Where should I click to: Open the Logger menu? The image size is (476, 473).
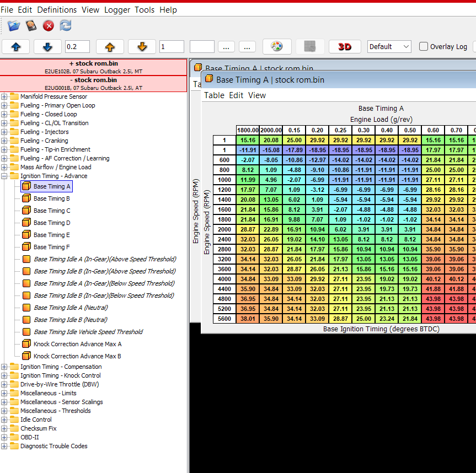click(x=117, y=10)
